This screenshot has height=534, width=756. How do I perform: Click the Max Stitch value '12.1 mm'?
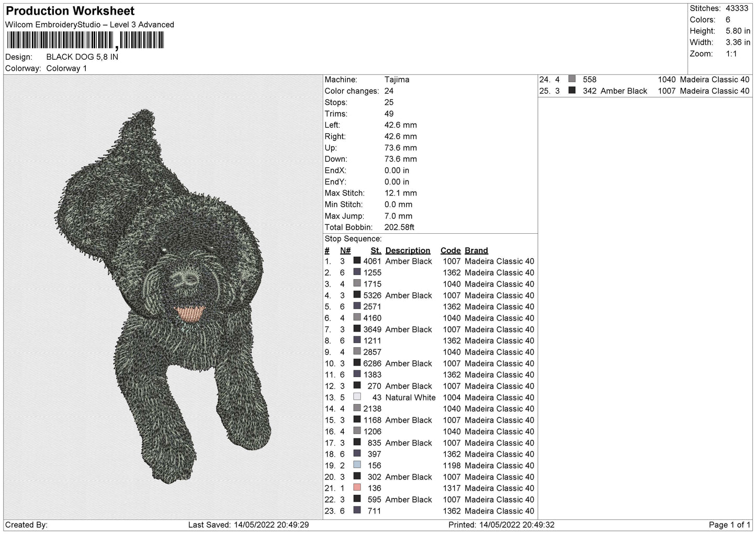400,193
